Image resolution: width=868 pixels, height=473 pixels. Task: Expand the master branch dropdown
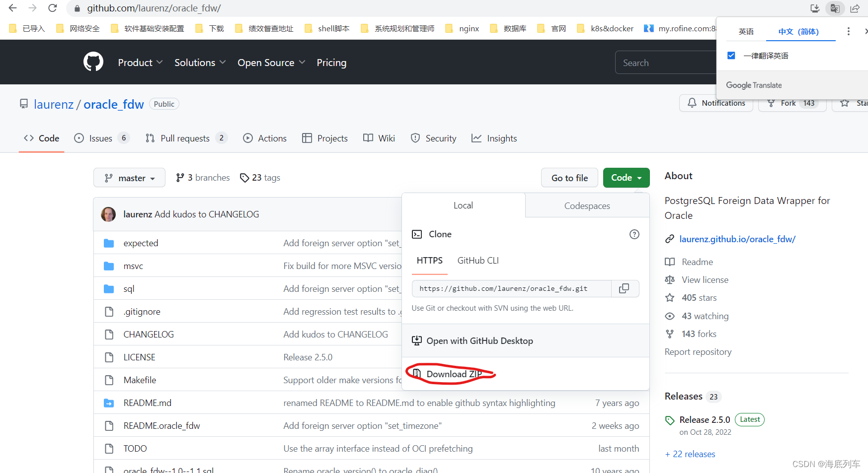point(129,178)
